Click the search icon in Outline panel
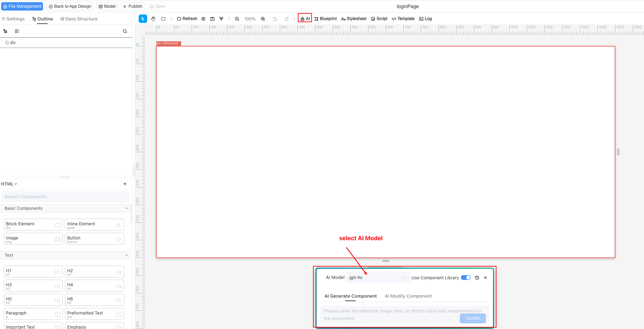Screen dimensions: 644x329 (125, 31)
